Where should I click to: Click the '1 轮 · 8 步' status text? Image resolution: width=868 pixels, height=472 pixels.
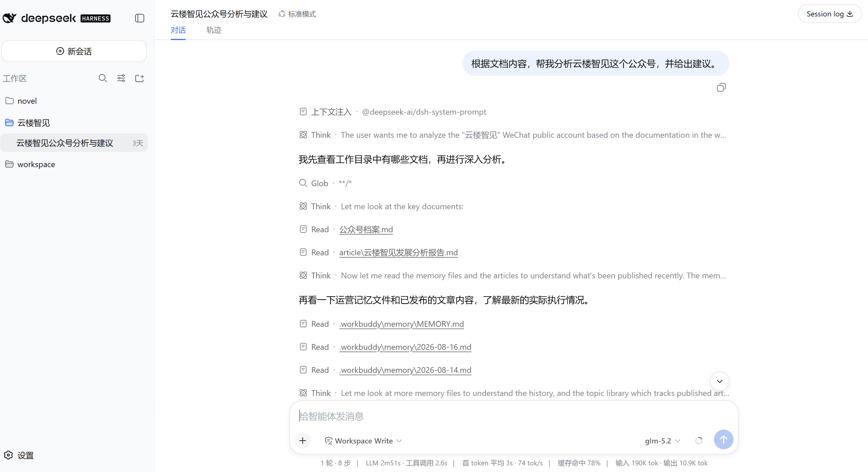[x=336, y=463]
